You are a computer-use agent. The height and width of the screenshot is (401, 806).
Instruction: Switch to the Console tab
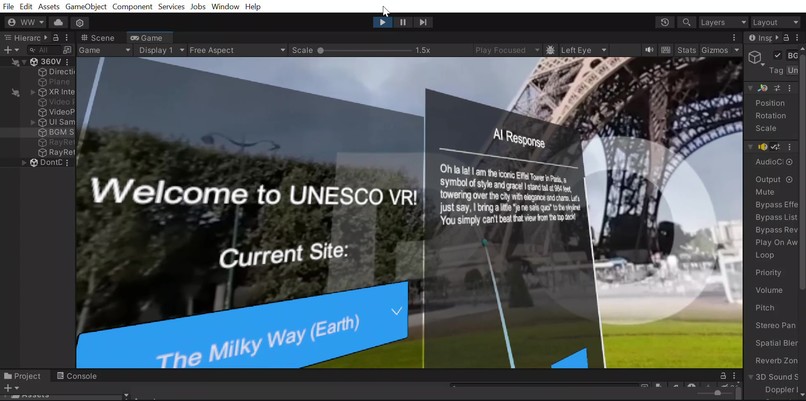77,376
